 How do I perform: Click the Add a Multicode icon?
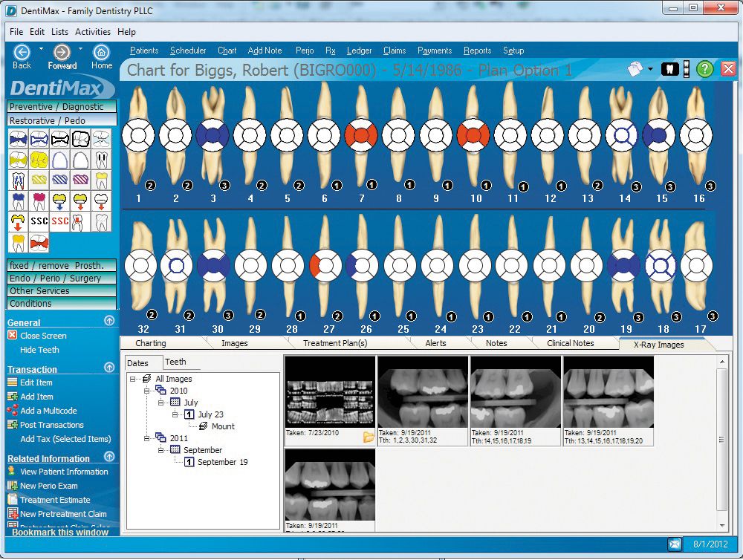[12, 411]
